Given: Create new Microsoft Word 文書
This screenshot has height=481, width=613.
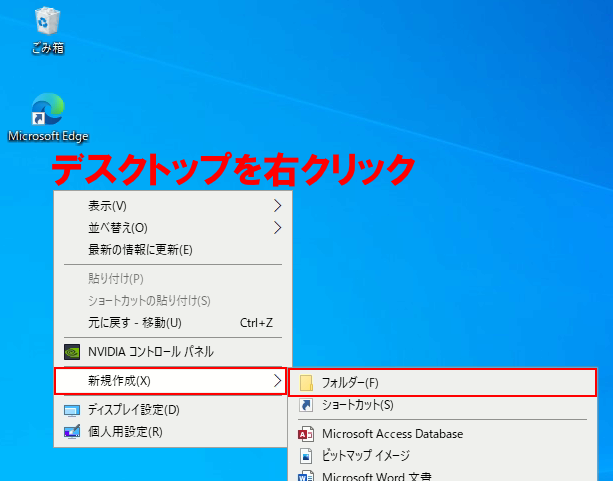Looking at the screenshot, I should click(x=443, y=476).
